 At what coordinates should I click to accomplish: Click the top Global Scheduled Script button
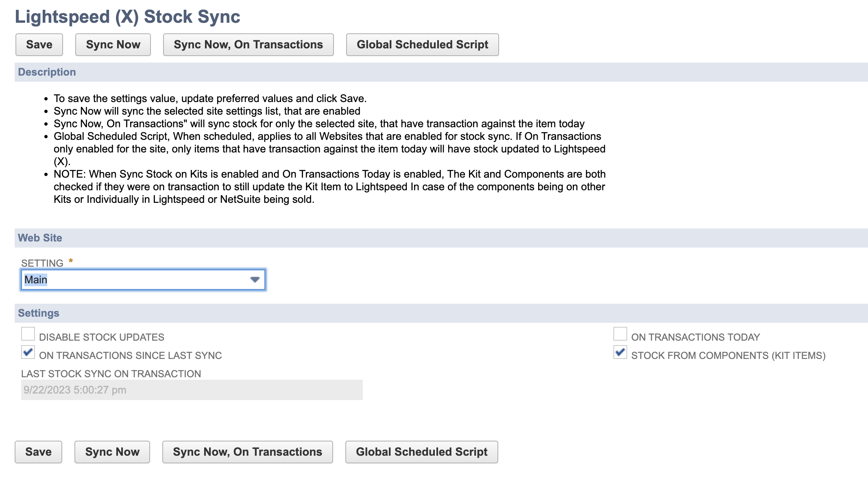click(x=422, y=45)
